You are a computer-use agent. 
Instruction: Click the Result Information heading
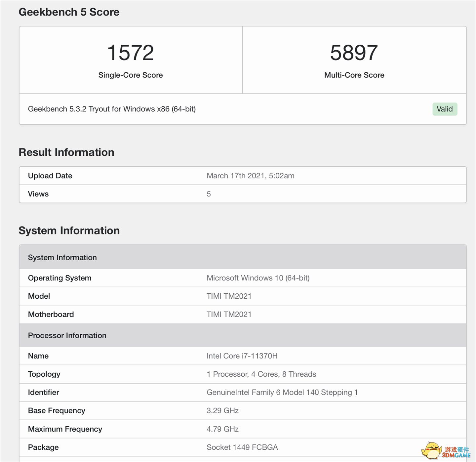66,152
